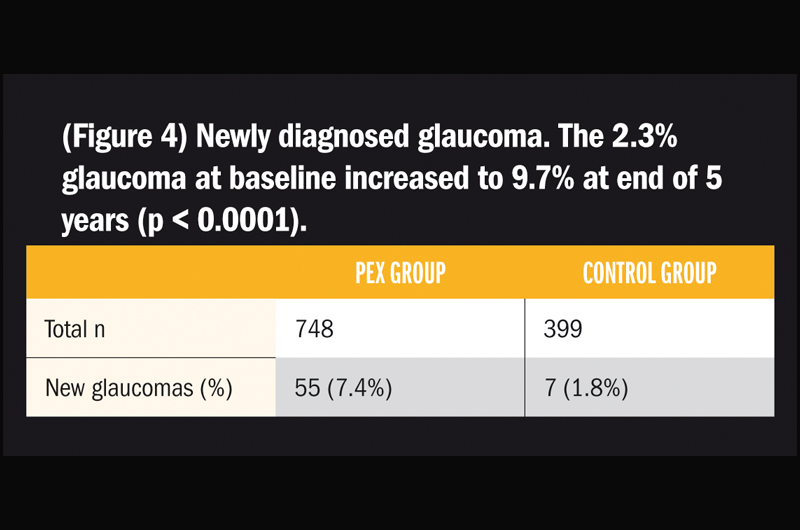Image resolution: width=800 pixels, height=530 pixels.
Task: Click the 7 (1.8%) cell
Action: (x=586, y=388)
